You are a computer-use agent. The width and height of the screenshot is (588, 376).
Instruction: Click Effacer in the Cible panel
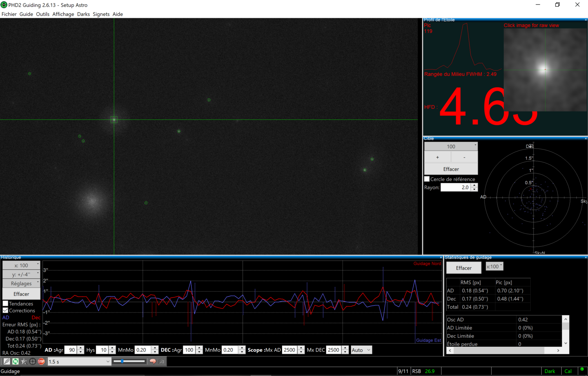click(x=451, y=169)
